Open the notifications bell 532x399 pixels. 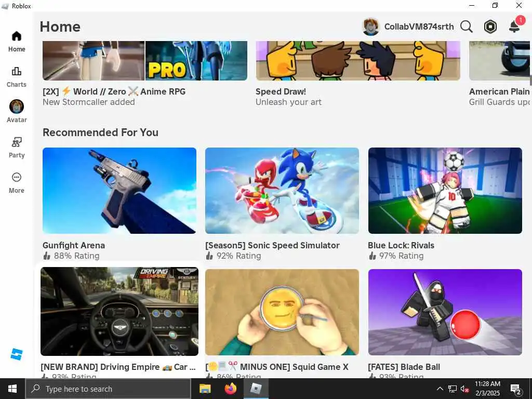(515, 26)
